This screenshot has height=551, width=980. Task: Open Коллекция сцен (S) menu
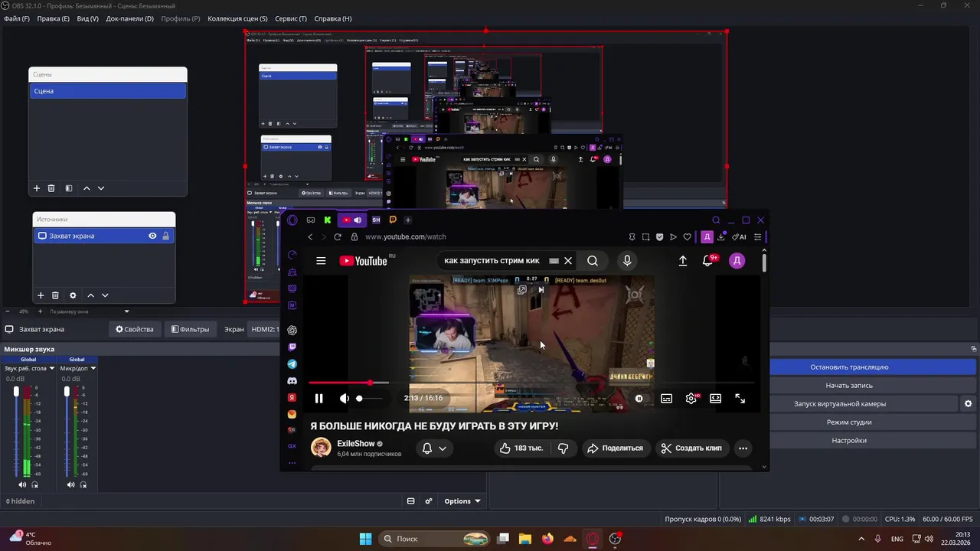237,18
